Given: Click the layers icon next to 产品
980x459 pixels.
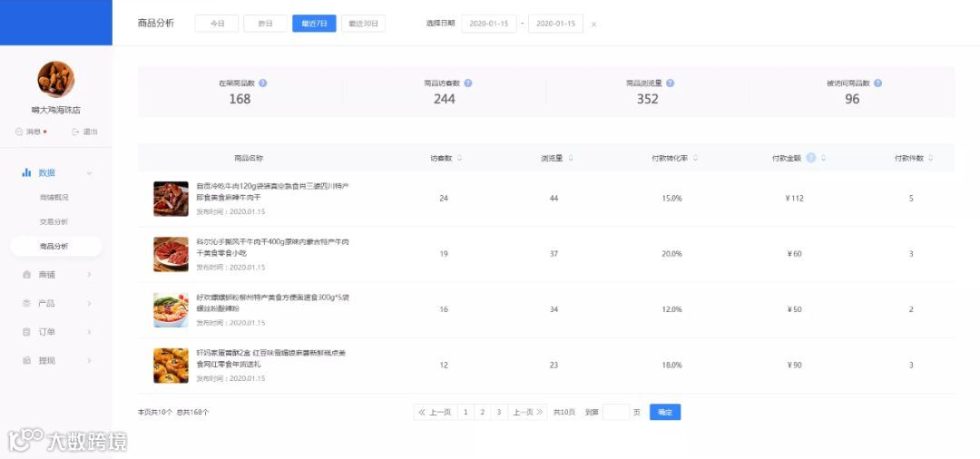Looking at the screenshot, I should [26, 303].
